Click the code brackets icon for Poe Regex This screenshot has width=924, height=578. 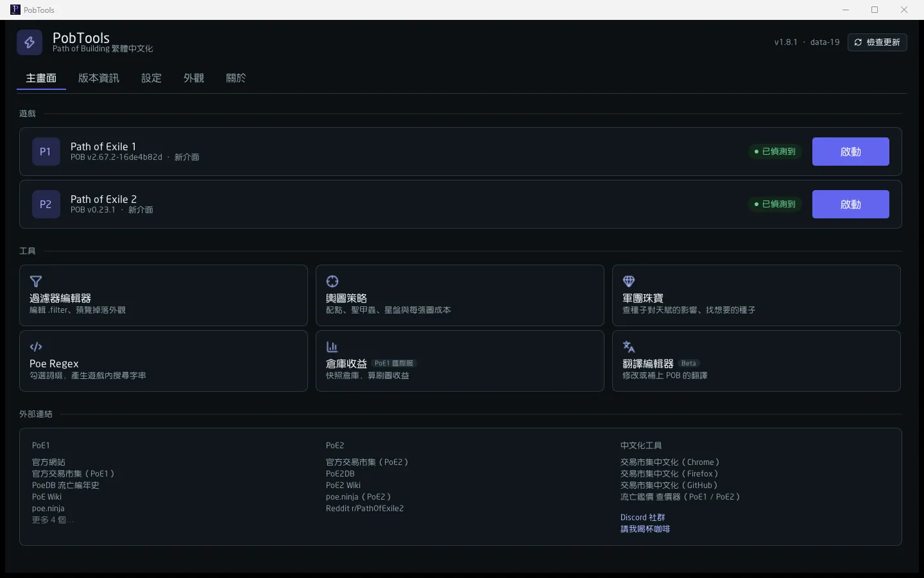click(36, 347)
